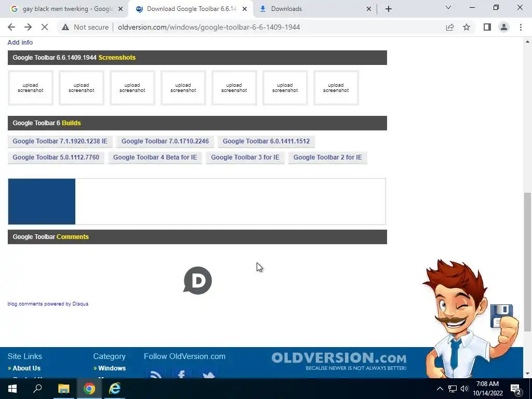Open Chrome's three-dot menu

[x=521, y=27]
